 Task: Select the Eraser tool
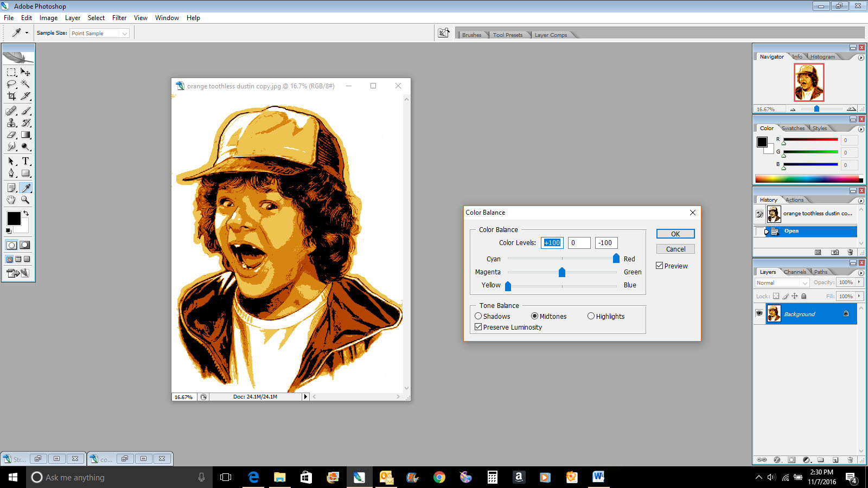11,134
